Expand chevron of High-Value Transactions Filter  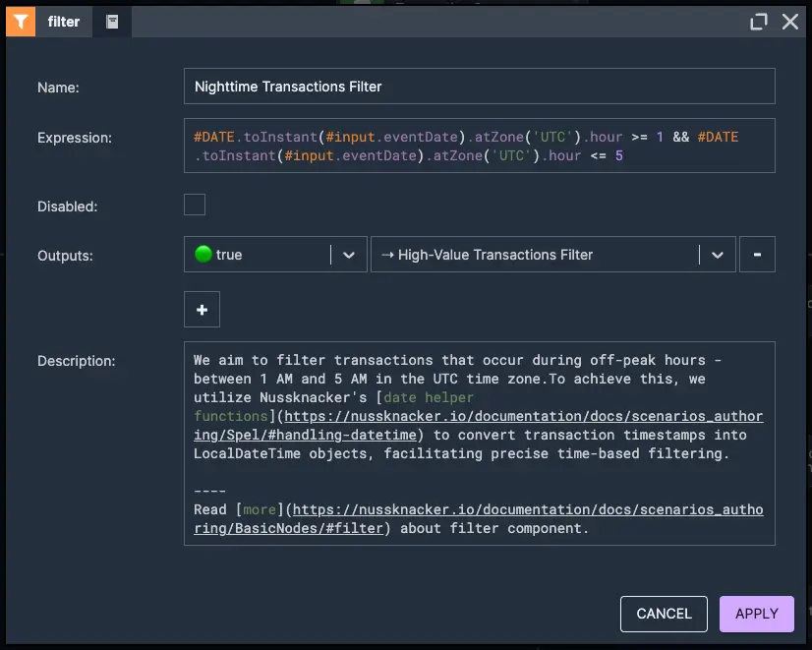[x=718, y=255]
